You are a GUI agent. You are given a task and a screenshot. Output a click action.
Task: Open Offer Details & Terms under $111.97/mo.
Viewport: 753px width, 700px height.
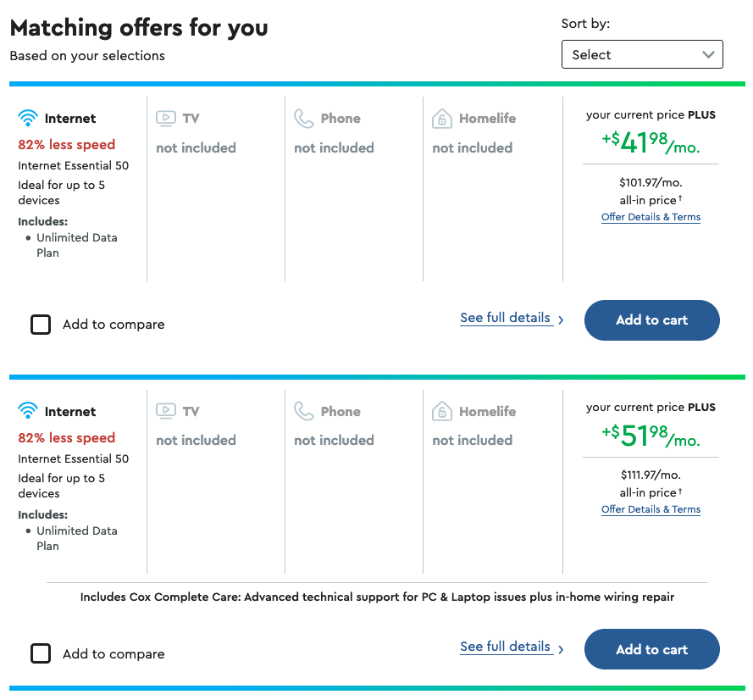point(651,509)
